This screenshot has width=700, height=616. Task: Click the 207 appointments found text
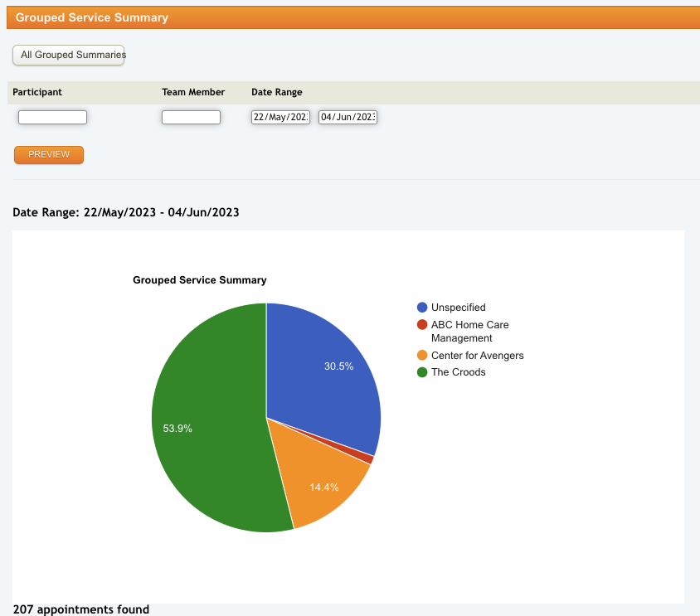(80, 609)
